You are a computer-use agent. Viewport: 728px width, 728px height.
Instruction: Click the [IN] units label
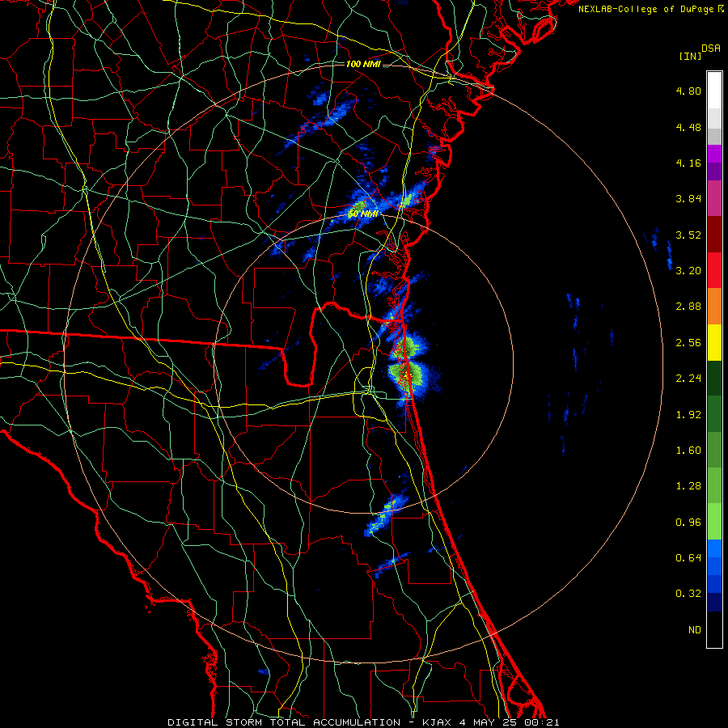click(x=691, y=56)
